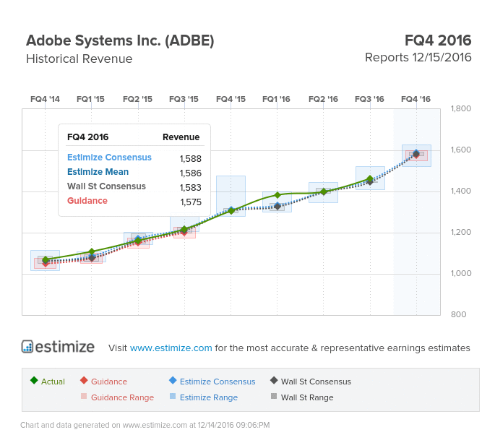This screenshot has height=448, width=495.
Task: Select the dark Wall St Consensus diamond legend icon
Action: point(274,380)
